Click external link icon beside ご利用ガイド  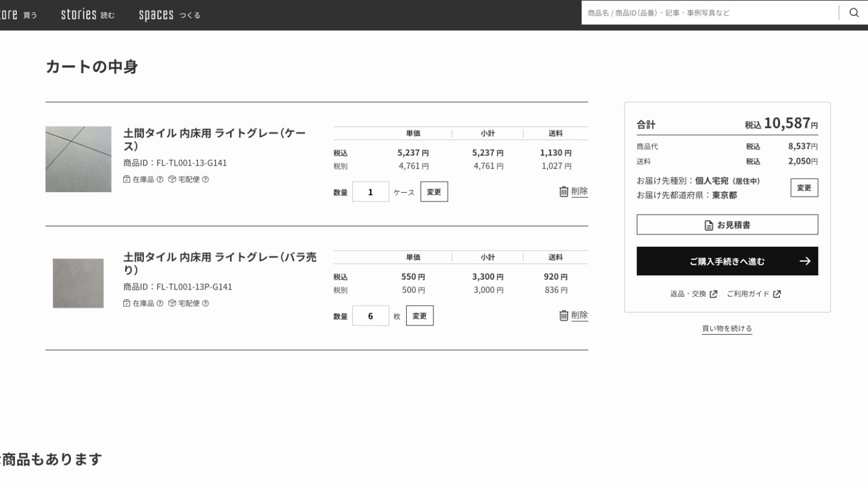point(777,294)
